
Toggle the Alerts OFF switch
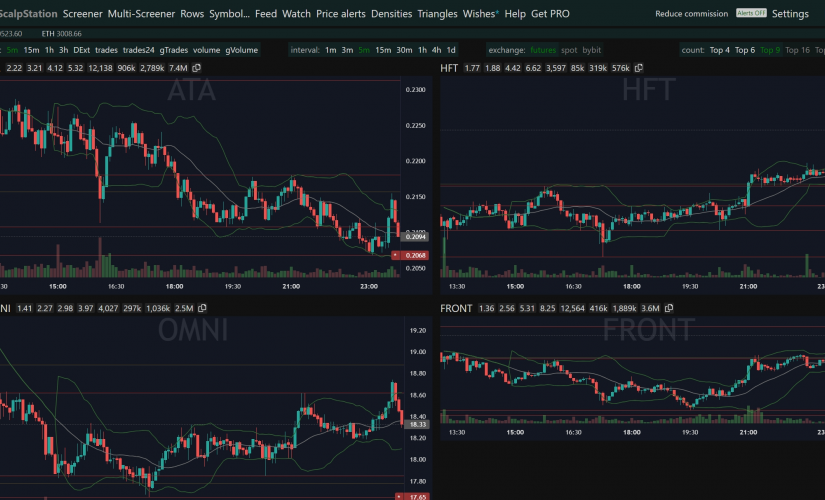(751, 13)
